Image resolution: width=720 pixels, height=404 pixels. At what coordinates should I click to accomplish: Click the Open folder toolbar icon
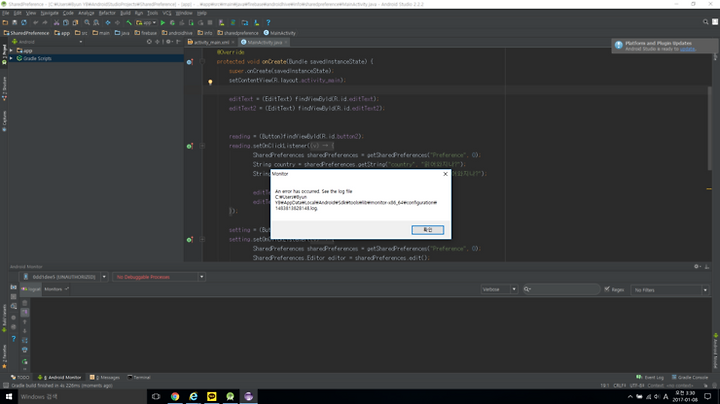pyautogui.click(x=5, y=22)
